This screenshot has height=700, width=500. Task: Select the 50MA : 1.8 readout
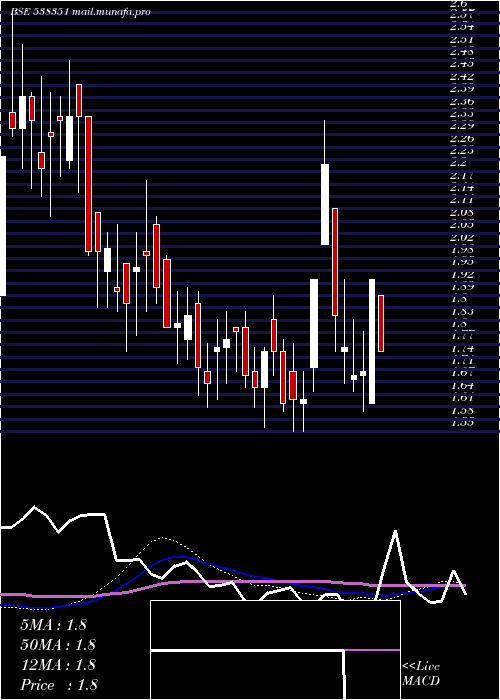pyautogui.click(x=58, y=645)
